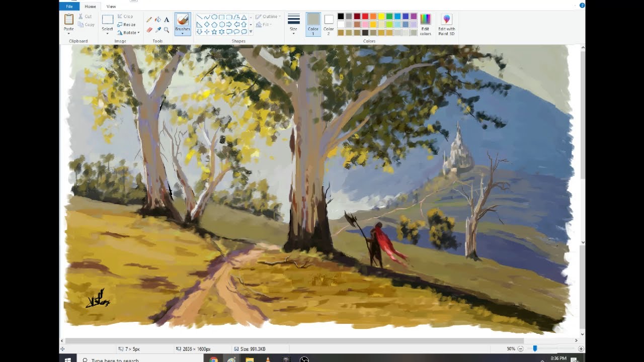The width and height of the screenshot is (644, 362).
Task: Open the shape Outline dropdown
Action: 268,17
